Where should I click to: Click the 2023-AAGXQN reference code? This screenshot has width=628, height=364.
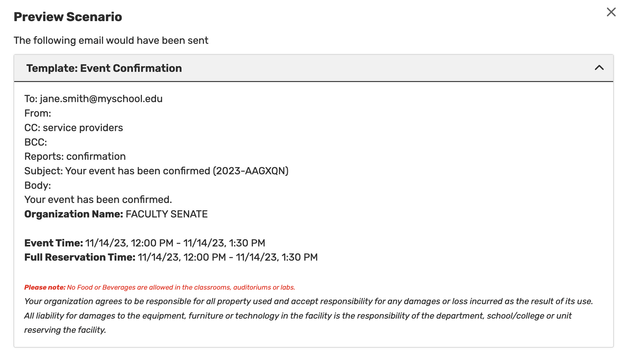(x=251, y=171)
